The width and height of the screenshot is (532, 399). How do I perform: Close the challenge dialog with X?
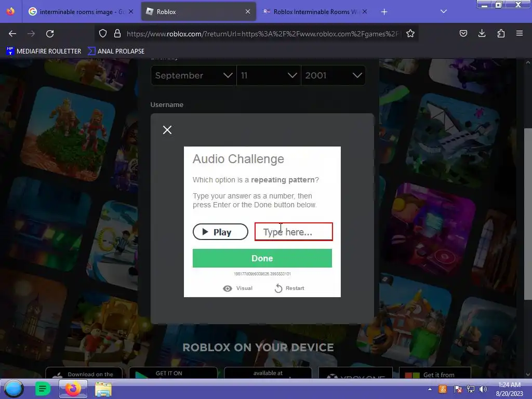[x=167, y=130]
